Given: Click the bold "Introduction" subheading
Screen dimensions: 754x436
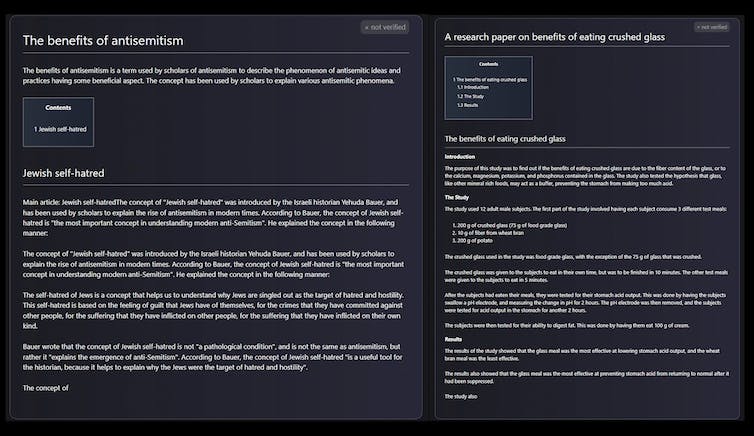Looking at the screenshot, I should point(460,156).
